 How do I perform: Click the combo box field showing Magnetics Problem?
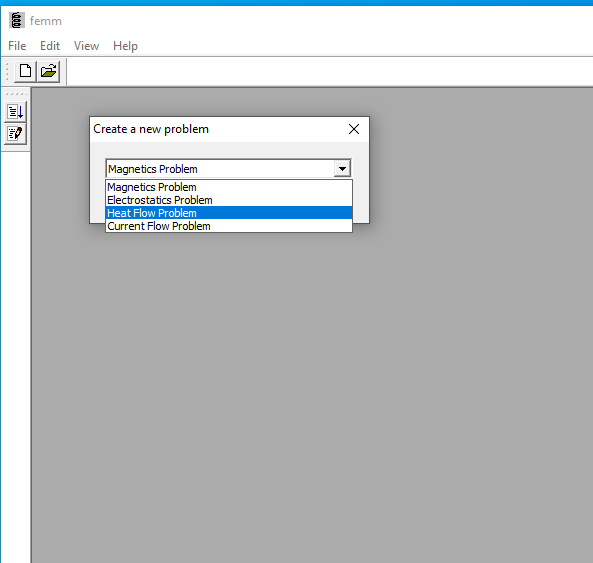coord(220,169)
